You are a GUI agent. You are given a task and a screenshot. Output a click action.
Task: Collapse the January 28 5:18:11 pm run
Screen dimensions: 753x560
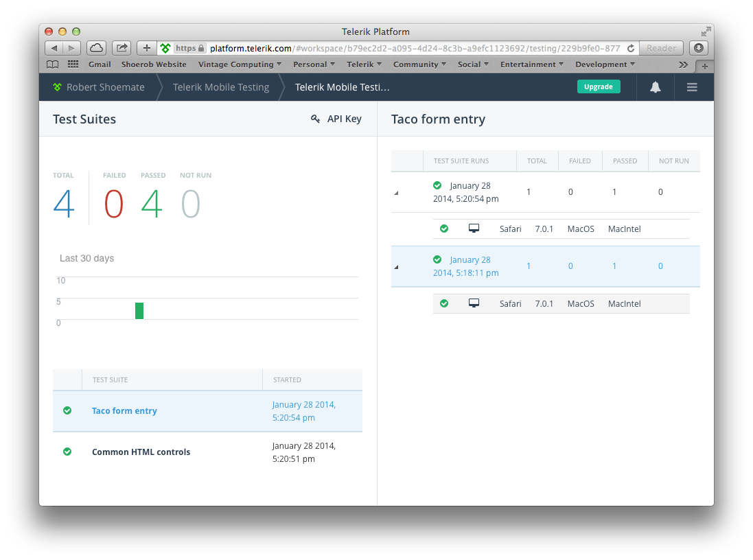pos(397,267)
